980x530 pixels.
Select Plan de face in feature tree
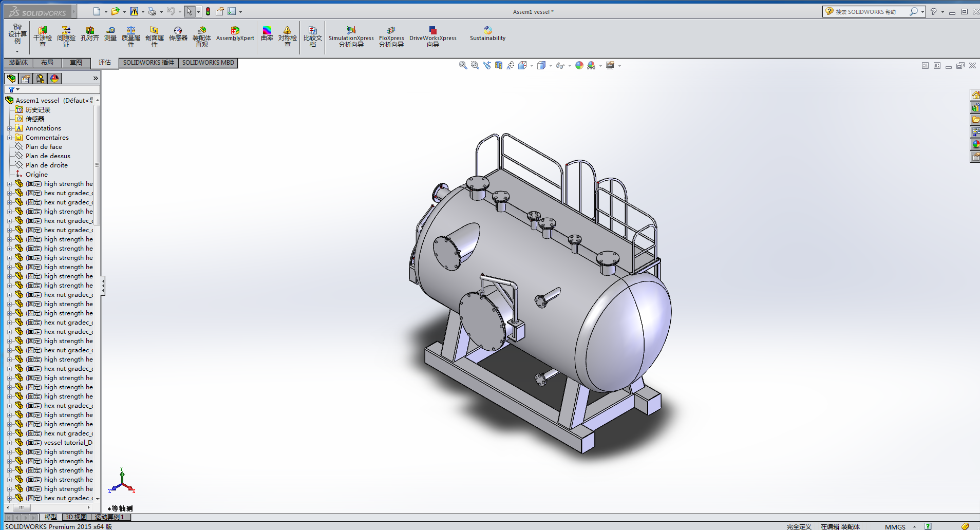tap(44, 147)
